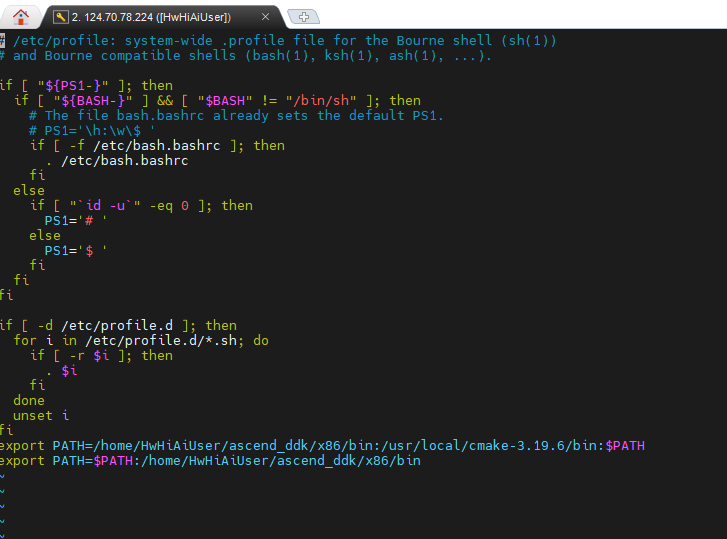Click the '$PATH' at end of first export line
This screenshot has height=539, width=727.
pos(625,445)
